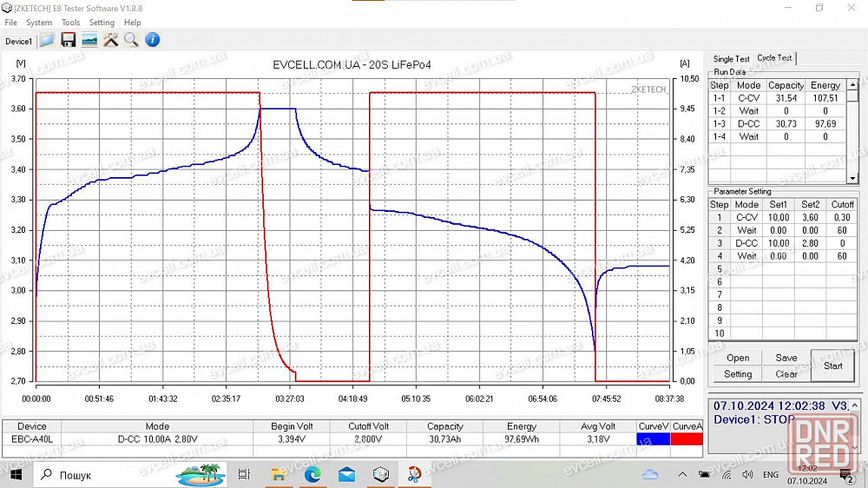Screen dimensions: 868x488
Task: Click the floppy disk save icon
Action: click(x=68, y=40)
